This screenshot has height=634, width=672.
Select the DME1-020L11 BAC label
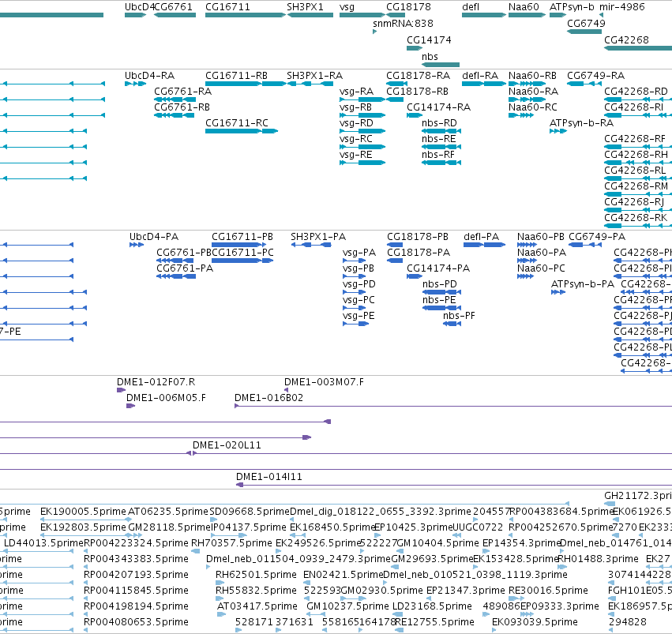[227, 445]
